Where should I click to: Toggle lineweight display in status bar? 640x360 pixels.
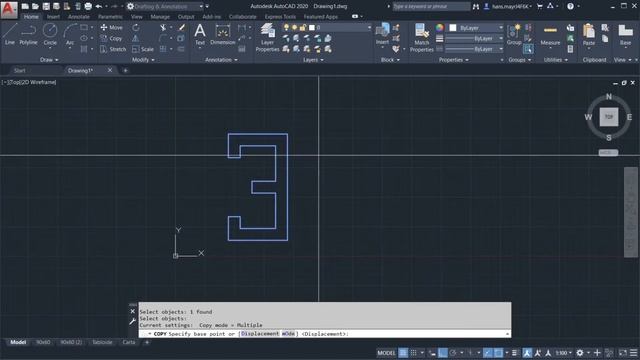point(514,353)
